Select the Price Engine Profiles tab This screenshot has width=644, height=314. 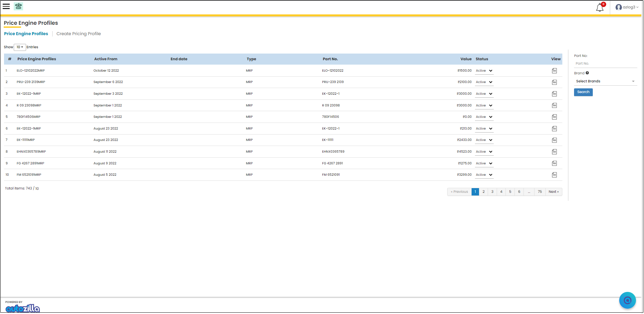click(x=26, y=34)
